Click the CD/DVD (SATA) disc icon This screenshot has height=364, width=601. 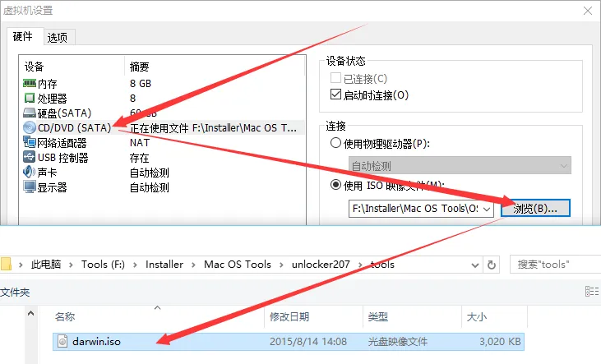click(30, 127)
